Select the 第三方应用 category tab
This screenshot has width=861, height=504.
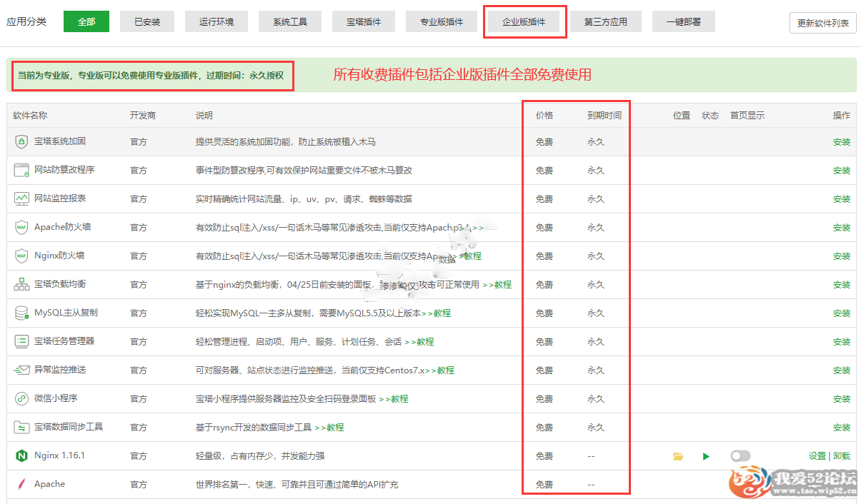point(606,21)
